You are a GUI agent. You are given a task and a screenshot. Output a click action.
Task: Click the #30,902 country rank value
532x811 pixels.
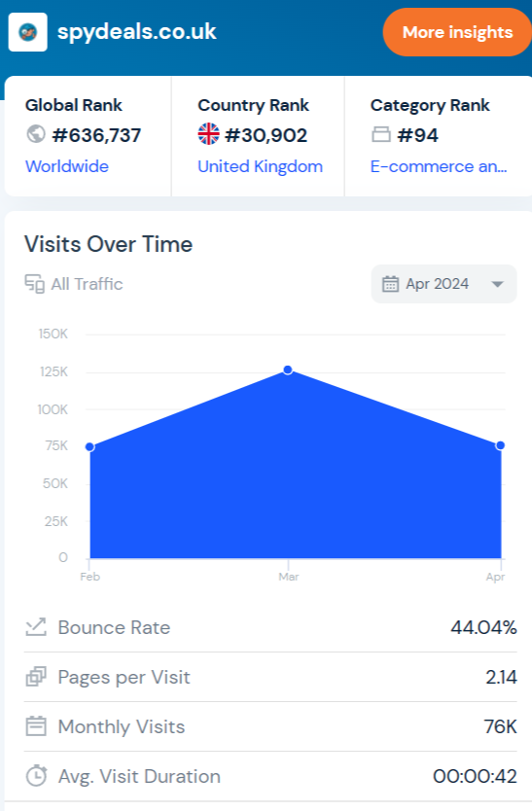tap(266, 135)
